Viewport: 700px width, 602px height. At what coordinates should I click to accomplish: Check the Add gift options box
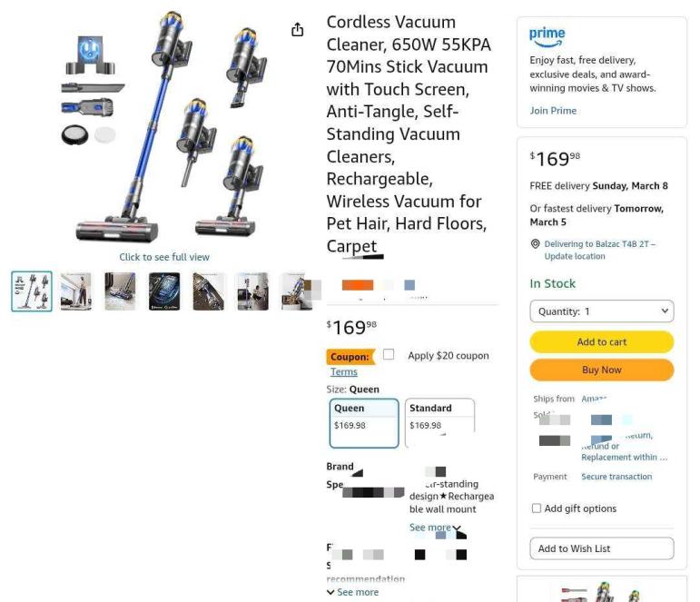(537, 508)
